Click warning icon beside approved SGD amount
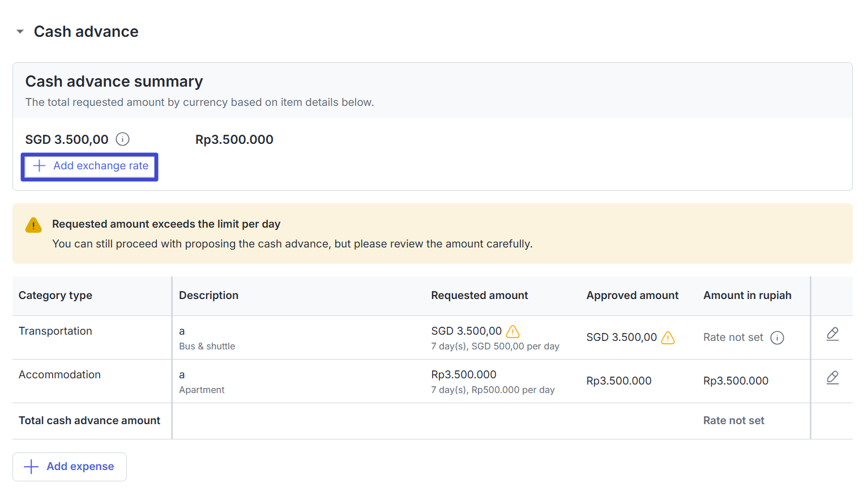The image size is (867, 504). coord(668,338)
